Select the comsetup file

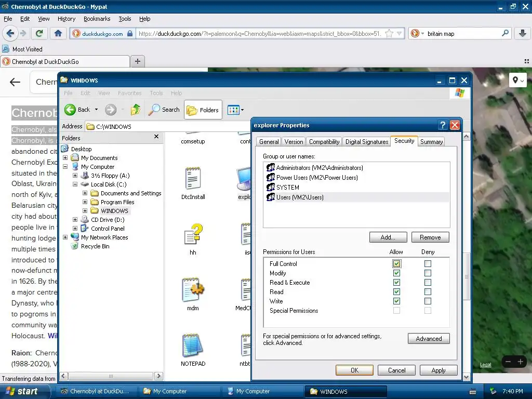coord(193,141)
